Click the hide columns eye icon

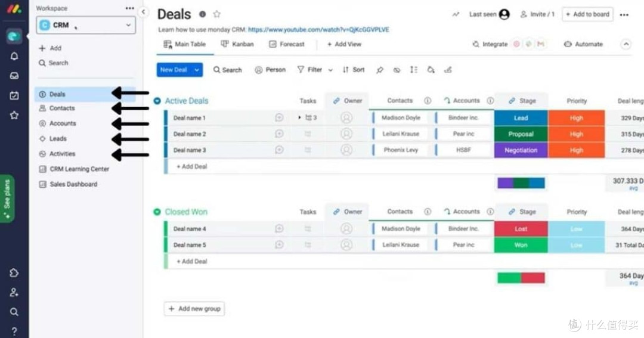point(397,70)
